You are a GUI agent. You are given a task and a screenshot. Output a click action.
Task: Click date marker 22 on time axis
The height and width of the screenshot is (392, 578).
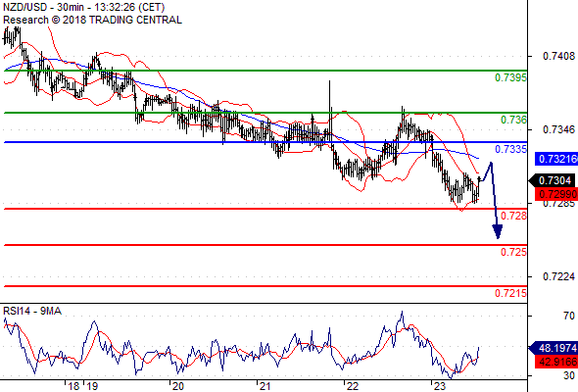coord(353,386)
